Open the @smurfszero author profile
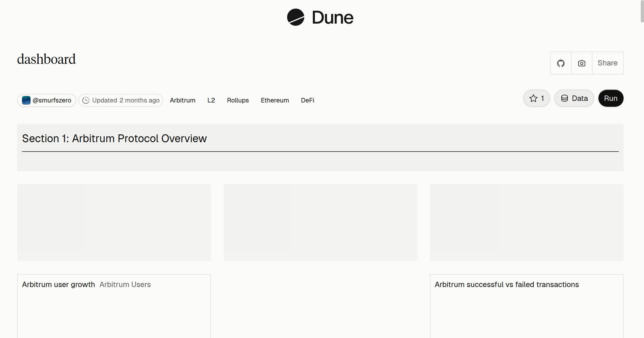This screenshot has width=644, height=338. [47, 100]
